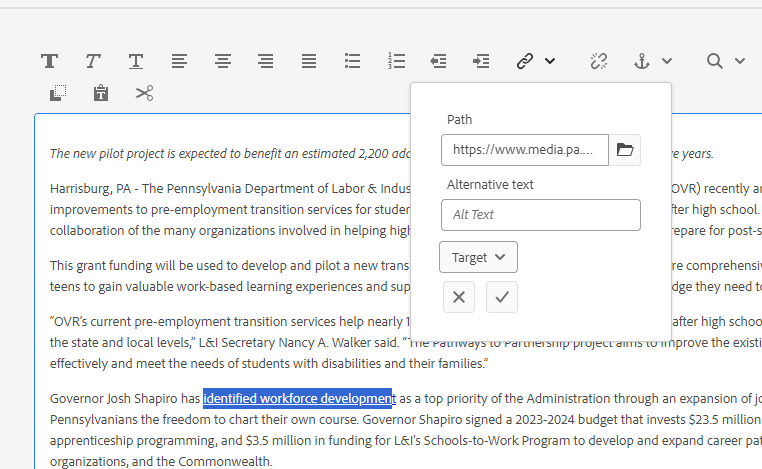This screenshot has width=762, height=469.
Task: Insert a numbered list
Action: [x=396, y=61]
